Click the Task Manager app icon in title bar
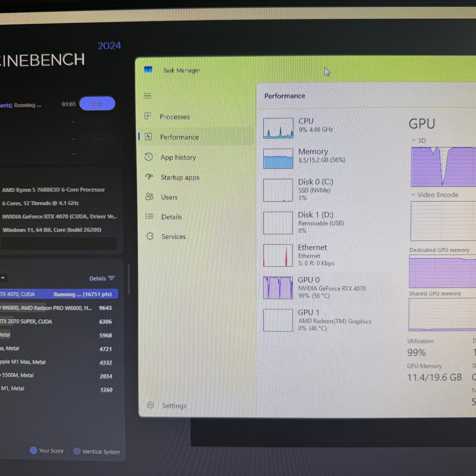The width and height of the screenshot is (476, 476). coord(148,70)
